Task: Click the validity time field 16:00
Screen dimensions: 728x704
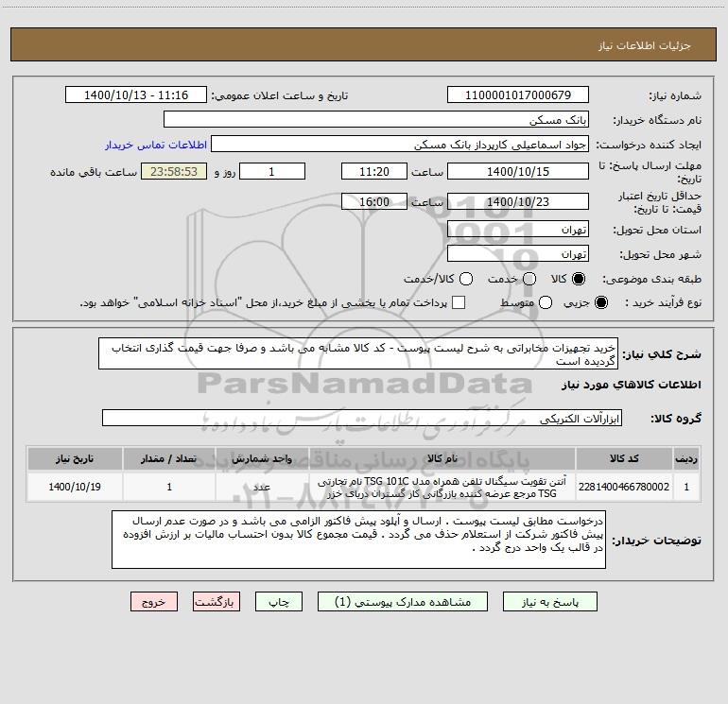Action: [x=374, y=201]
